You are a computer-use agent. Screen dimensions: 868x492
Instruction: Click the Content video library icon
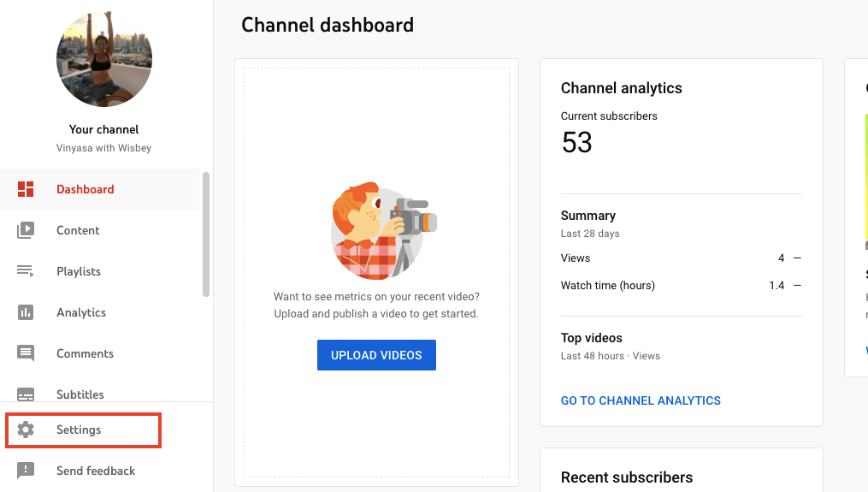26,230
